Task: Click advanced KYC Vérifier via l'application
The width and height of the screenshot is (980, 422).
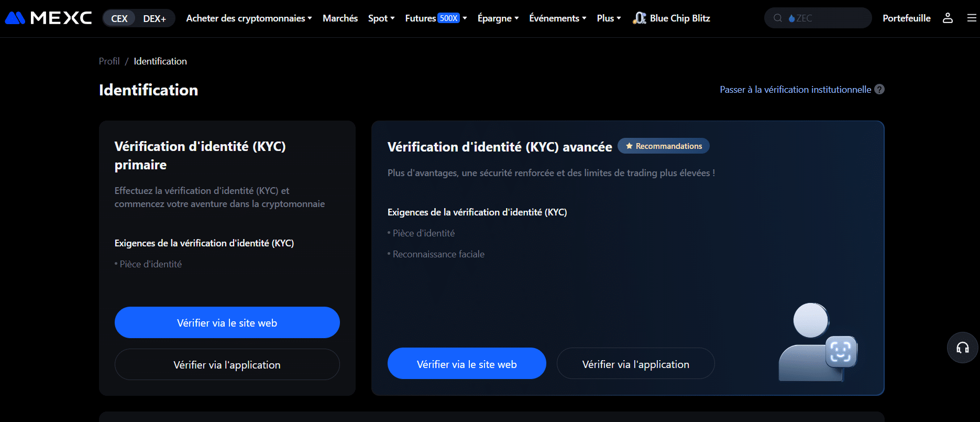Action: point(635,364)
